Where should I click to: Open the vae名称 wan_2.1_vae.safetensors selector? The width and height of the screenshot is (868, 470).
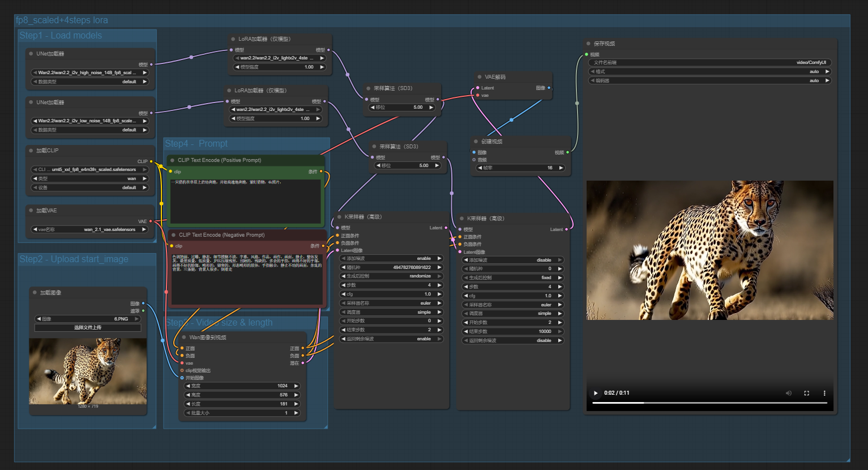90,229
